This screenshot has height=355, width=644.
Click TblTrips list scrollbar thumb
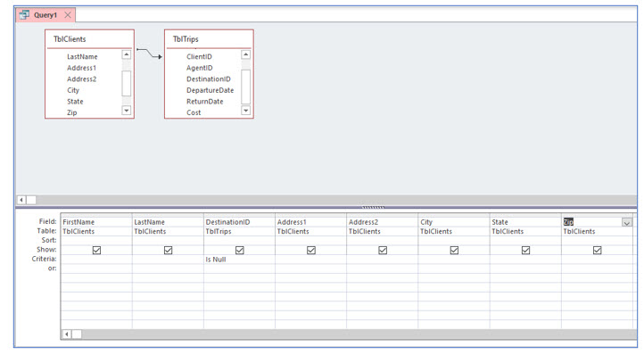[245, 87]
